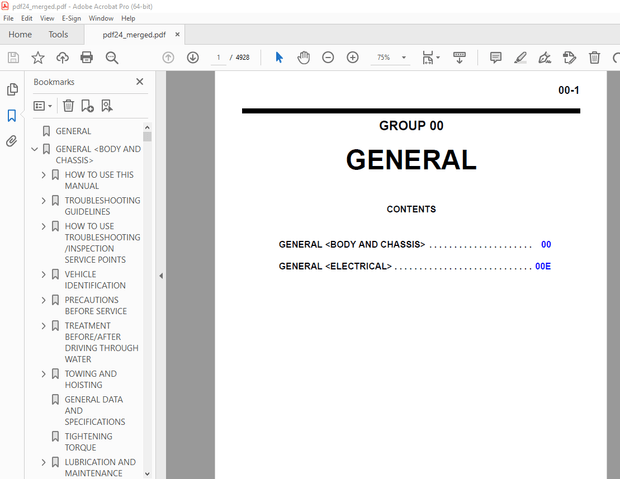The height and width of the screenshot is (479, 620).
Task: Go to the previous page with up arrow
Action: (168, 58)
